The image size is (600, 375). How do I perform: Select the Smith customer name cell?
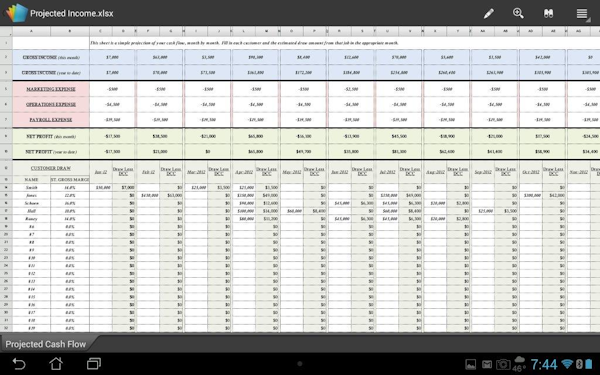tap(31, 188)
